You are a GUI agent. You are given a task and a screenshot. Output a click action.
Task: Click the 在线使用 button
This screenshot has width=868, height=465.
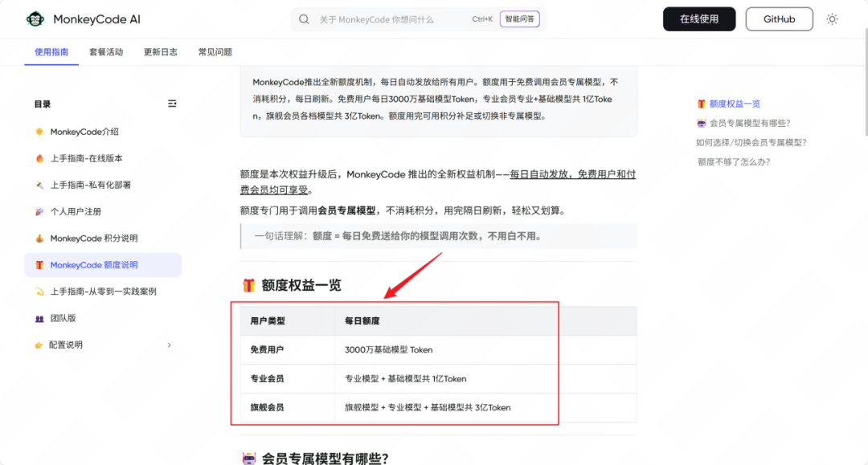[x=699, y=19]
